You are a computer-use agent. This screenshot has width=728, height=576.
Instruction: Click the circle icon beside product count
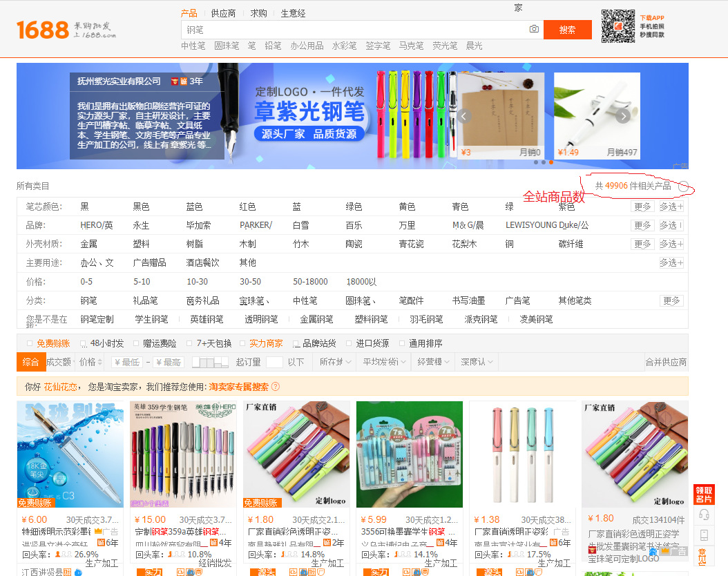tap(683, 186)
